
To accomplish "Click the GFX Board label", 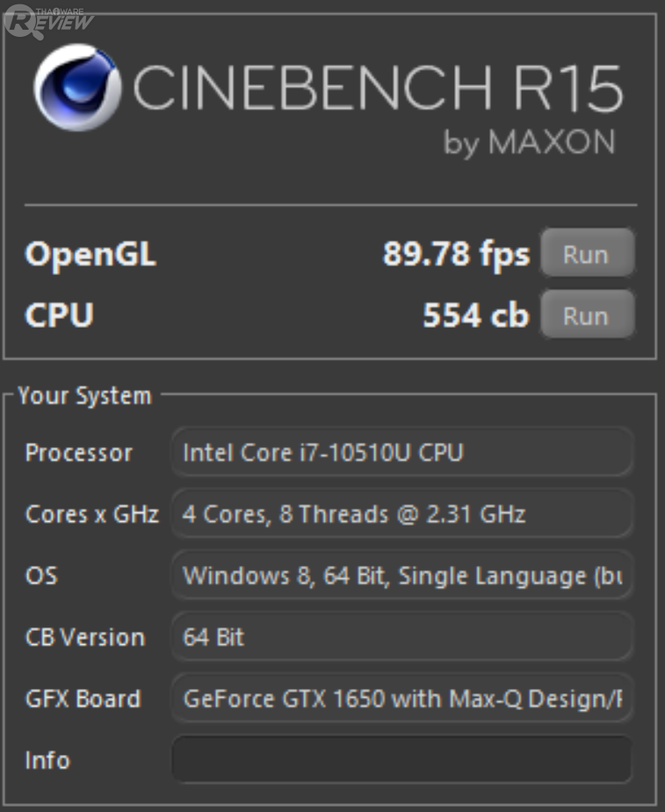I will click(x=83, y=699).
